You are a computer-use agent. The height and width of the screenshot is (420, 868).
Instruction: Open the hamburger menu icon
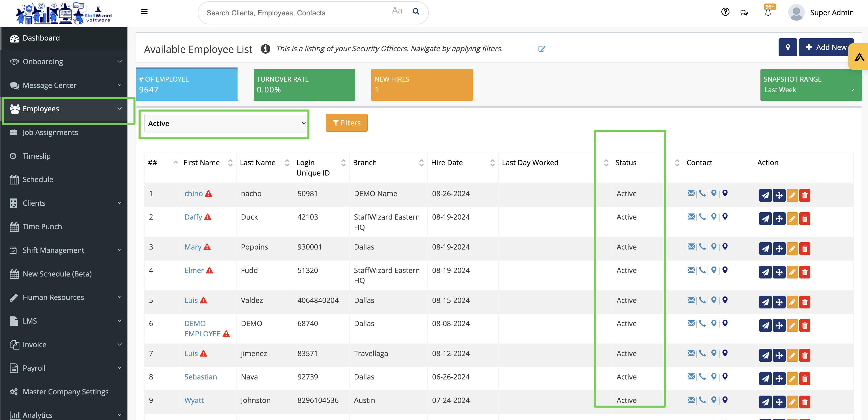[144, 12]
